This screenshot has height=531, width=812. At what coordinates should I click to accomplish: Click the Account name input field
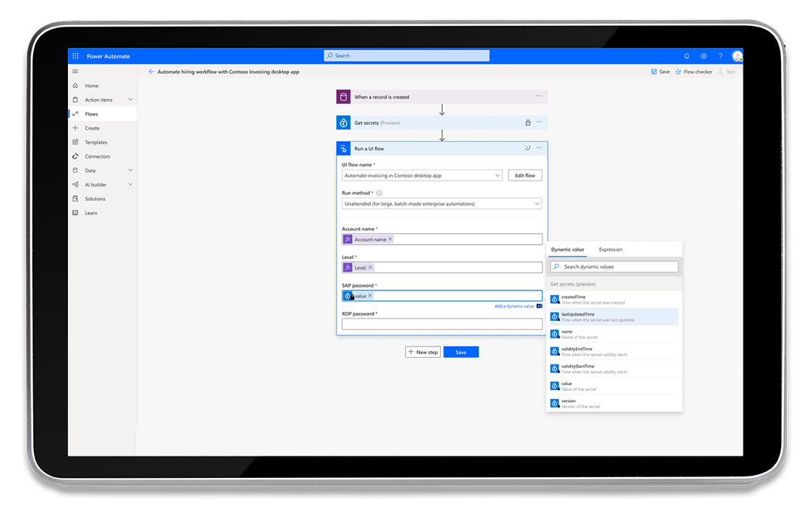(441, 239)
